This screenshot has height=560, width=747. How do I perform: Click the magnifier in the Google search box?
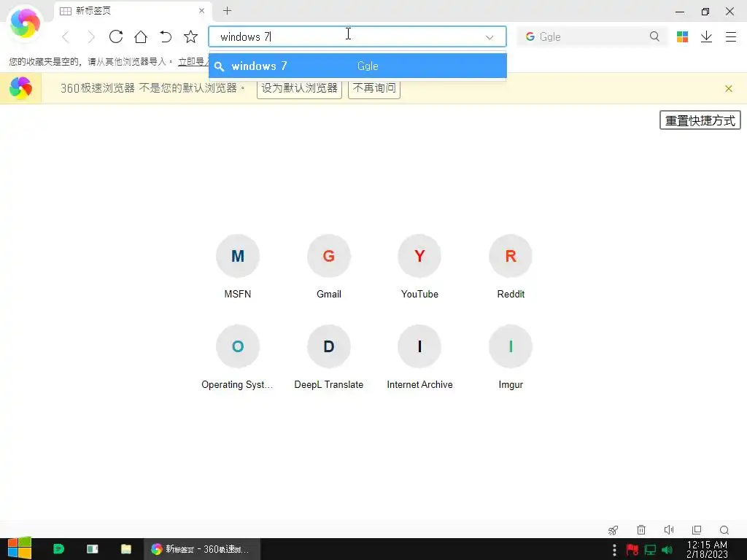pyautogui.click(x=654, y=36)
